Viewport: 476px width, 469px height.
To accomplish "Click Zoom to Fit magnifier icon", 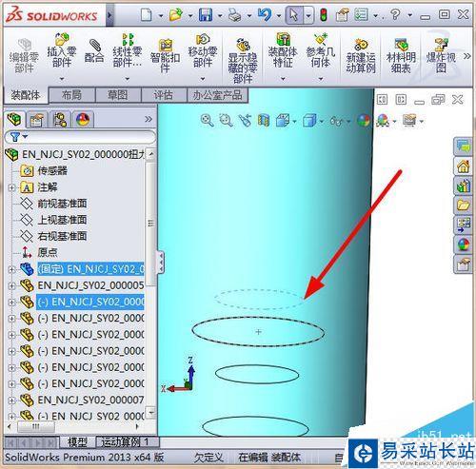I will (207, 121).
